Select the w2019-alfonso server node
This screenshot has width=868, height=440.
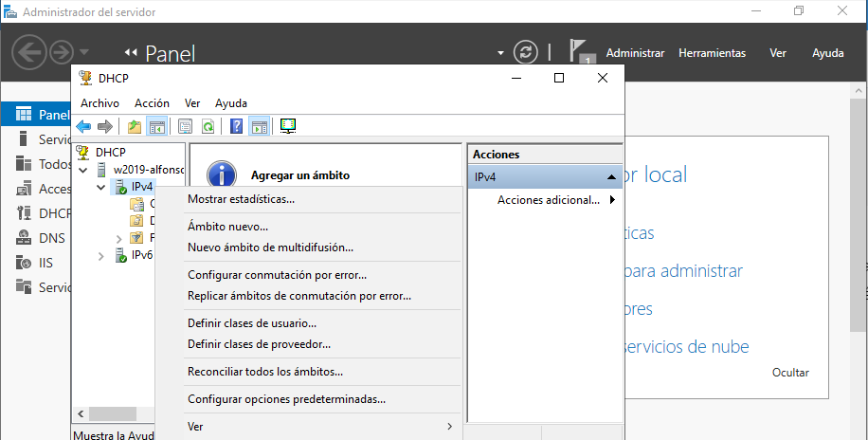pyautogui.click(x=149, y=169)
